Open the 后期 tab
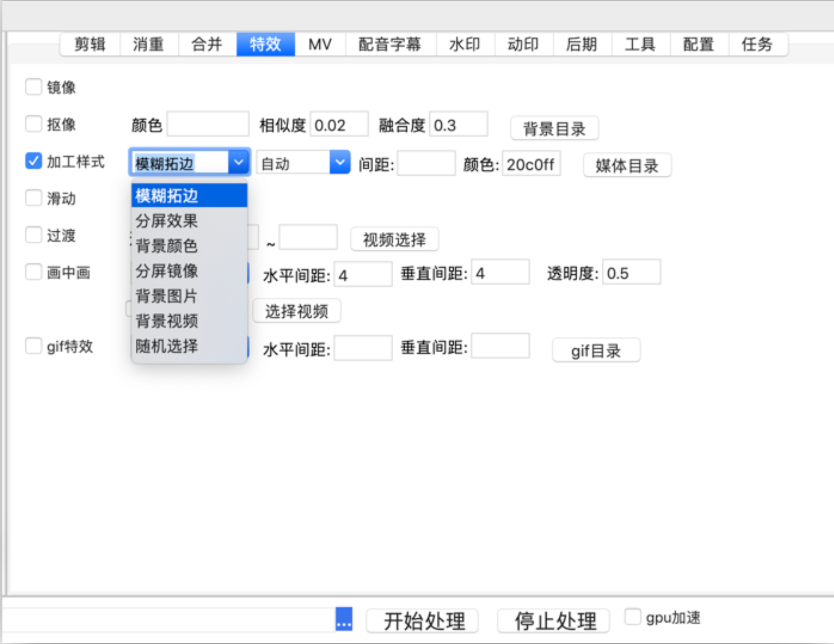The image size is (834, 644). point(582,44)
